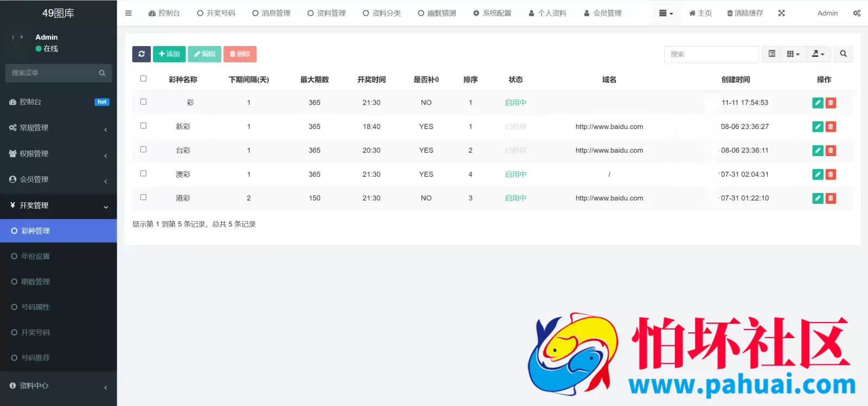Click the 主页 home icon link
The width and height of the screenshot is (868, 406).
click(700, 13)
